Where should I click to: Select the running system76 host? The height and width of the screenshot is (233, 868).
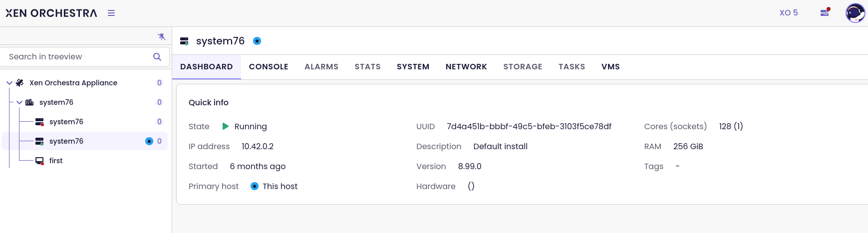(x=66, y=141)
